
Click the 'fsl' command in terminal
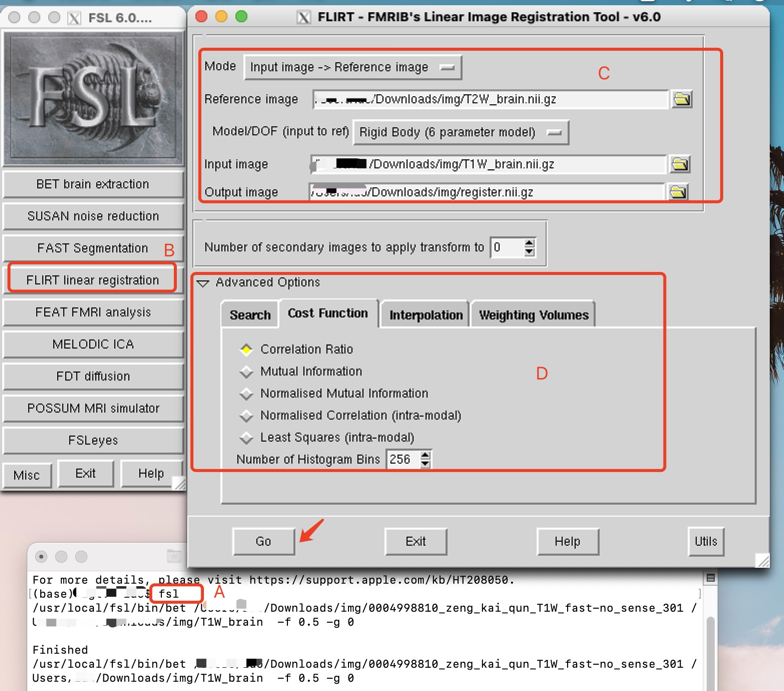pos(168,594)
